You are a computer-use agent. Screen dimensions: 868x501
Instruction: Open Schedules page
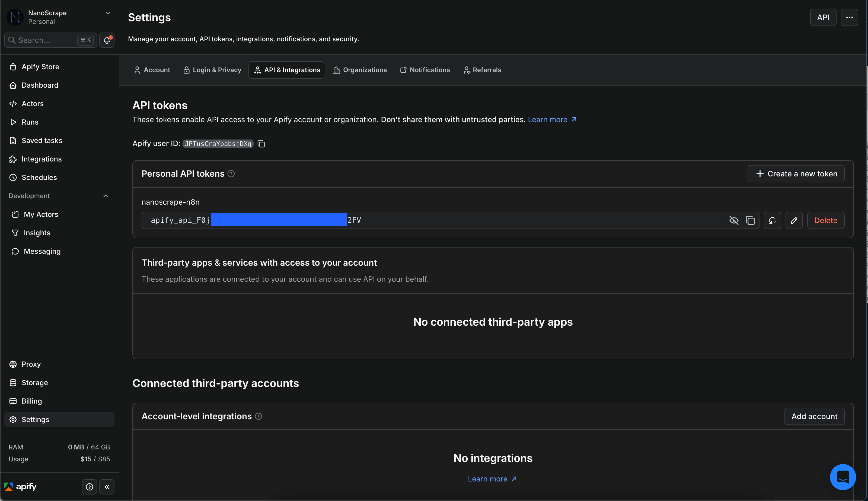(x=59, y=177)
